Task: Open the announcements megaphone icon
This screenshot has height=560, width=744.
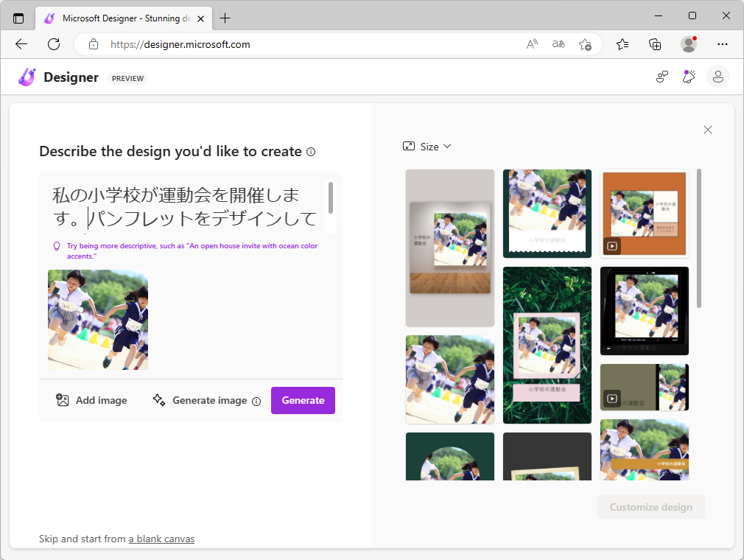Action: (x=689, y=77)
